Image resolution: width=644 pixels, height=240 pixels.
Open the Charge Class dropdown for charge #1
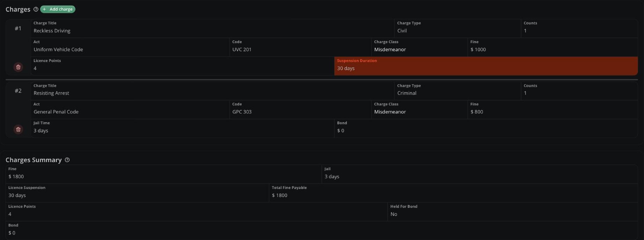(x=419, y=47)
